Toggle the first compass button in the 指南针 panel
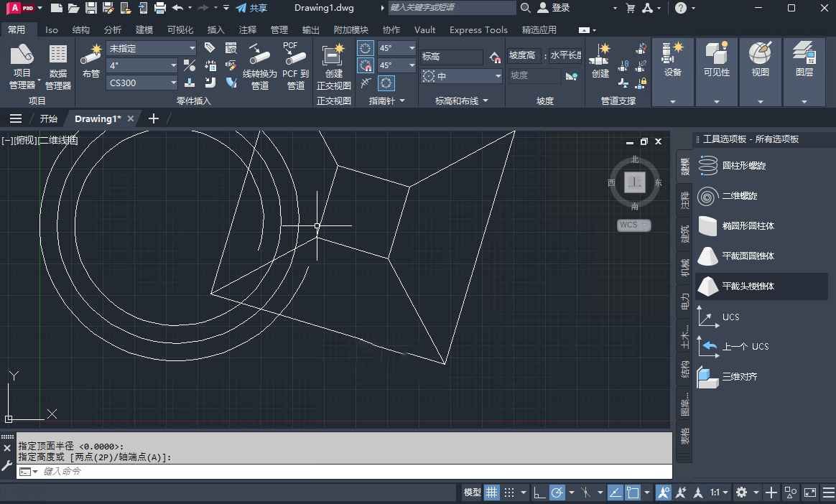The width and height of the screenshot is (836, 504). click(x=366, y=49)
